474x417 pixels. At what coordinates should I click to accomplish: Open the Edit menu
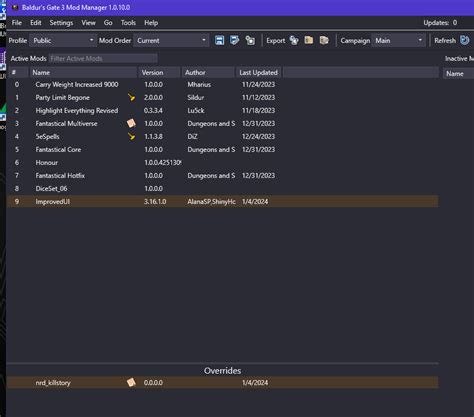tap(36, 23)
